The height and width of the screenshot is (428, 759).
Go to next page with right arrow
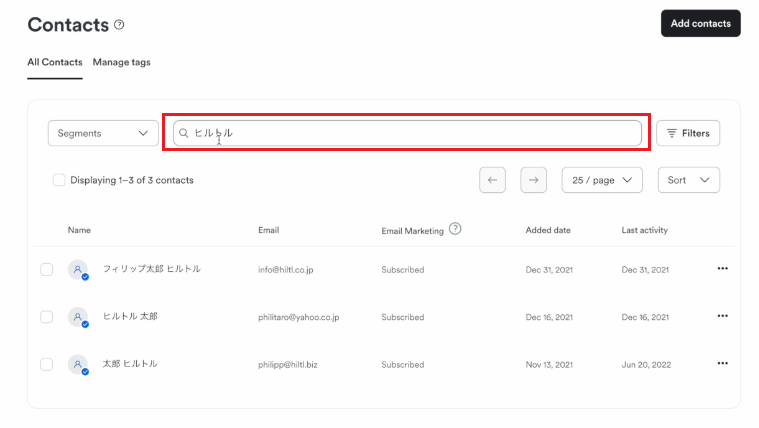pos(533,180)
